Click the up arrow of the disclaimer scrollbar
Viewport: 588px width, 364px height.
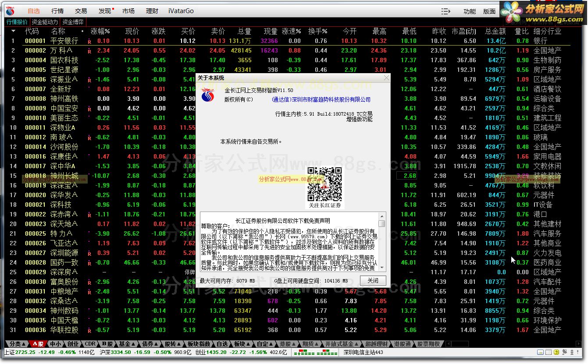(x=382, y=216)
